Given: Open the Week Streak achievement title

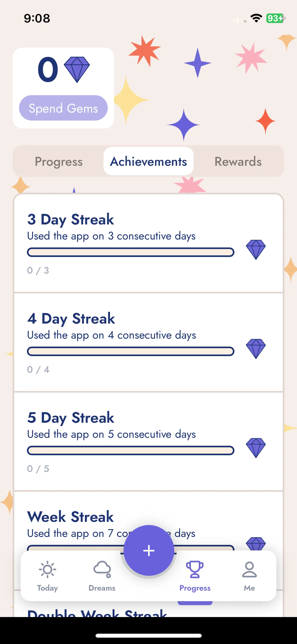Looking at the screenshot, I should click(70, 517).
